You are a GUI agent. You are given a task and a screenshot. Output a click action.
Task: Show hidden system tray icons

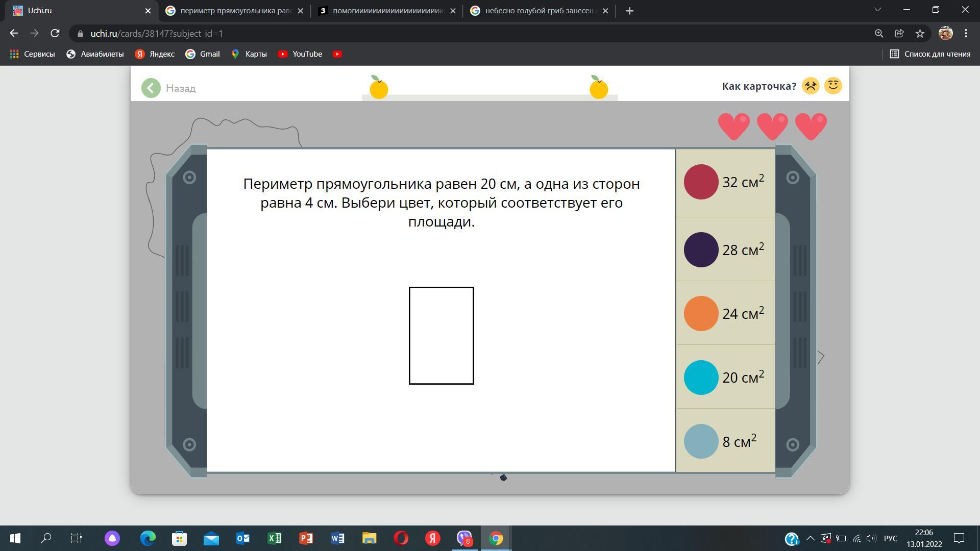[810, 538]
